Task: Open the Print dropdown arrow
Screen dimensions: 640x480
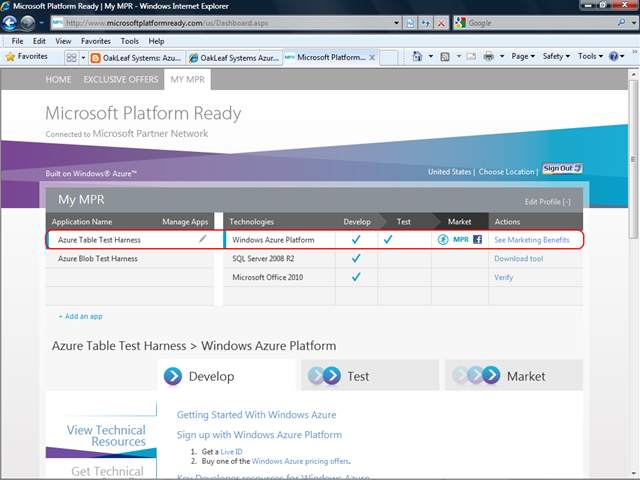Action: 502,56
